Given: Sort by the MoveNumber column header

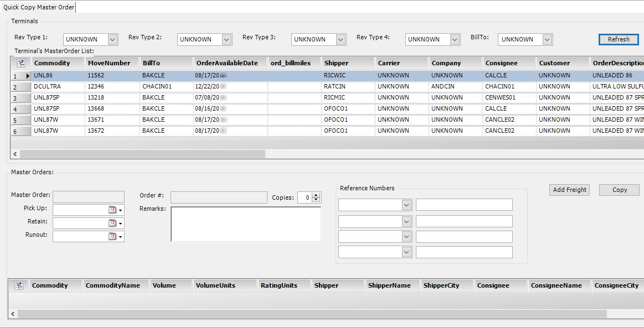Looking at the screenshot, I should click(109, 63).
